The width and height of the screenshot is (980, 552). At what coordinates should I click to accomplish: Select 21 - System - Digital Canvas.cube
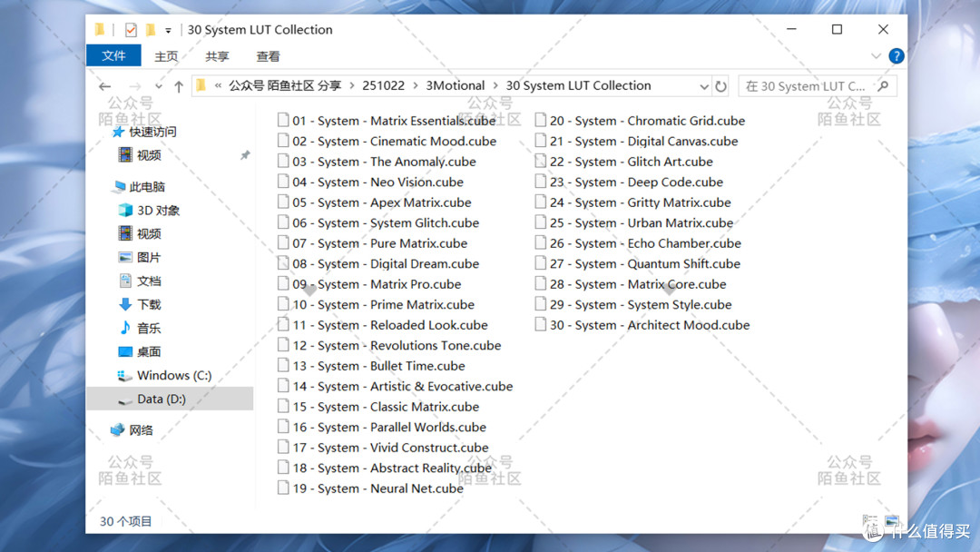[x=643, y=141]
